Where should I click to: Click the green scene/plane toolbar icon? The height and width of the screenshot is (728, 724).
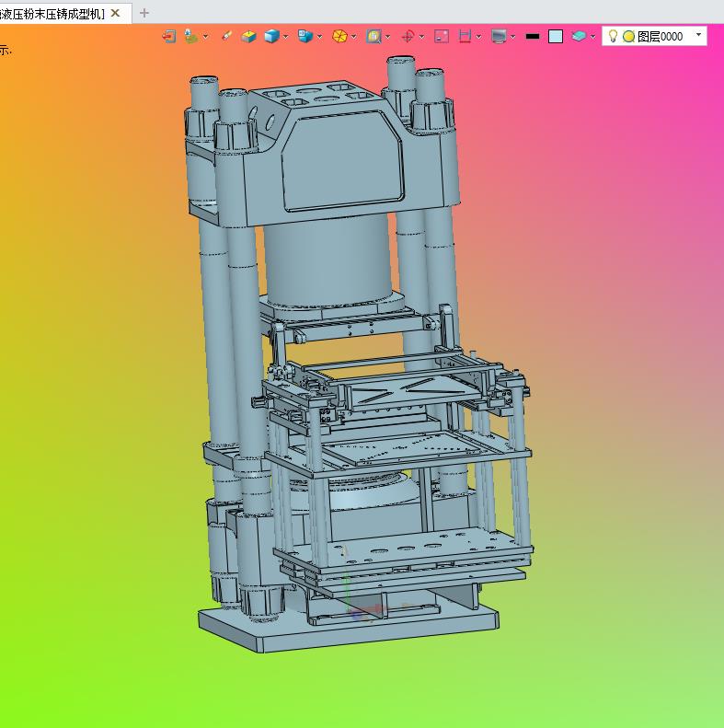(191, 36)
